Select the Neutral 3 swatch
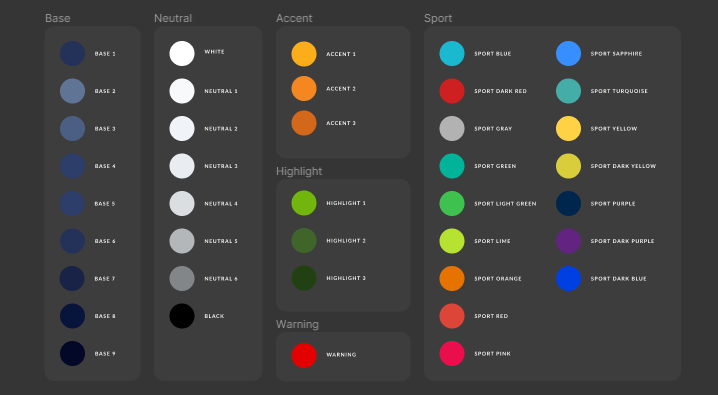 click(x=182, y=166)
